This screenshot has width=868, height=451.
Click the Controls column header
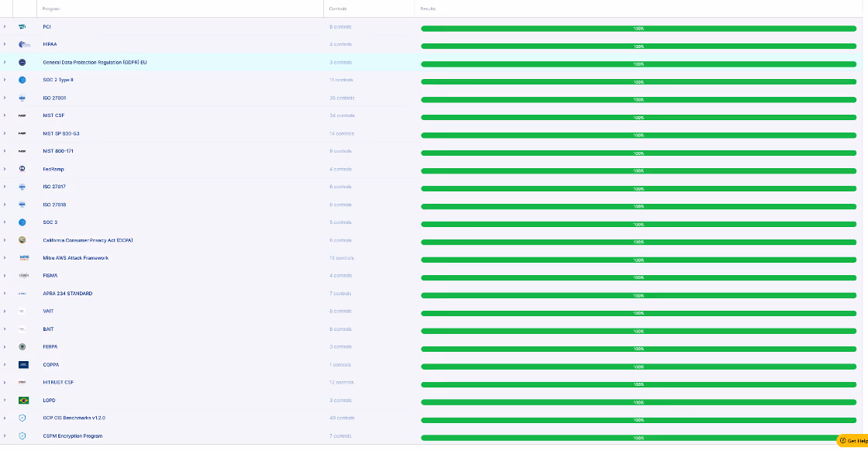pyautogui.click(x=338, y=9)
